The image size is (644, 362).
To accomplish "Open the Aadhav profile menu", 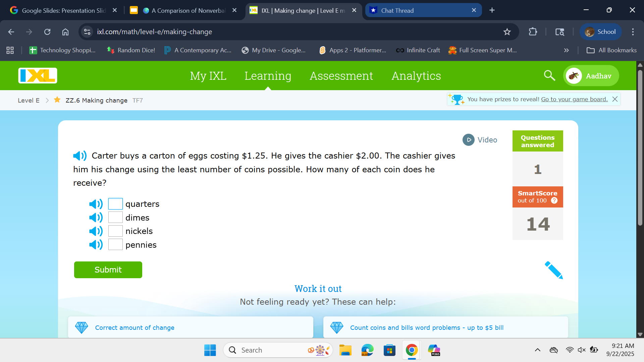I will click(591, 76).
